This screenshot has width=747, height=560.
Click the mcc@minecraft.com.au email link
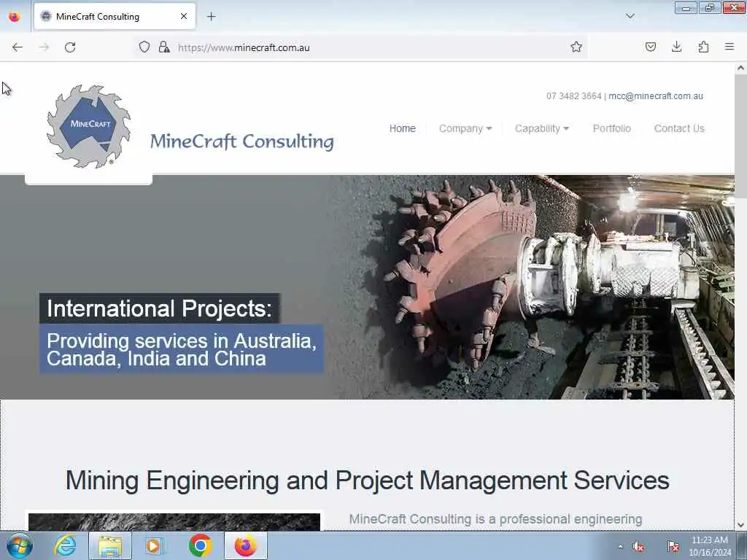pyautogui.click(x=656, y=96)
